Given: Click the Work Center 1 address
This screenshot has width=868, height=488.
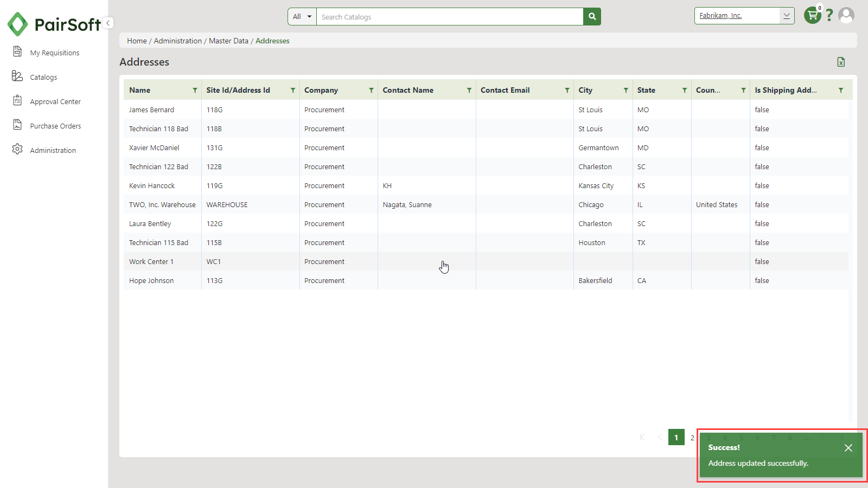Looking at the screenshot, I should 151,261.
